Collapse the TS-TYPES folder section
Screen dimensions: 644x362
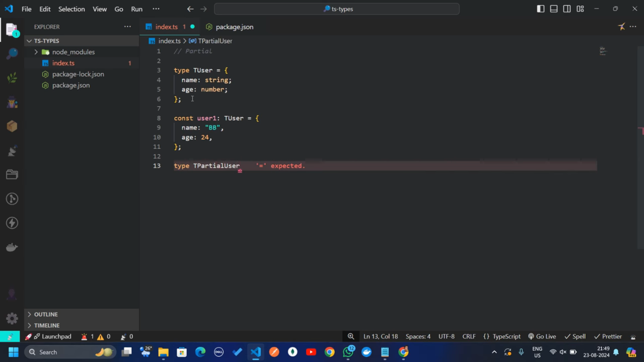click(81, 41)
